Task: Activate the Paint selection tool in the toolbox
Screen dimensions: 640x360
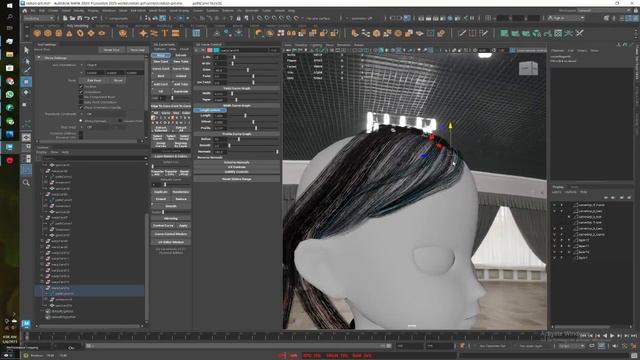Action: pyautogui.click(x=27, y=71)
